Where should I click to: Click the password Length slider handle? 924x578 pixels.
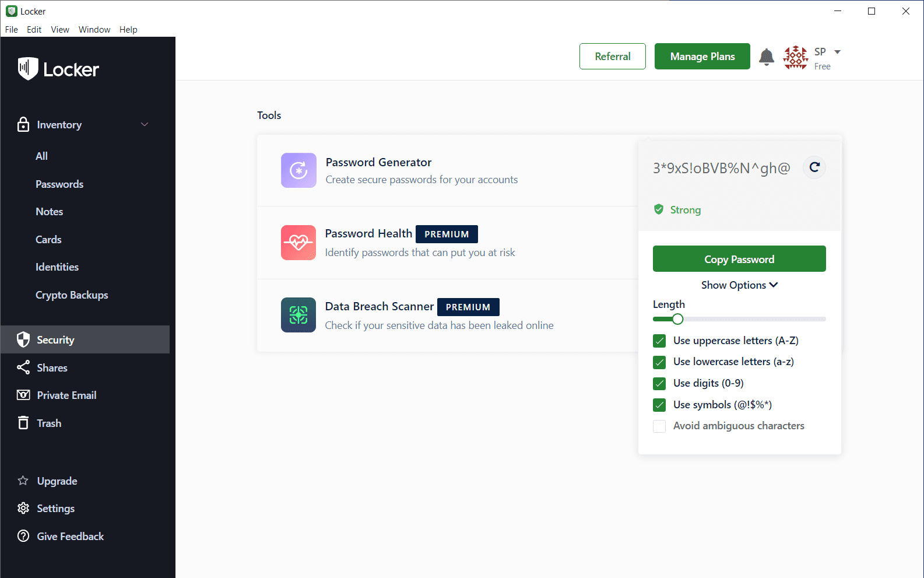coord(677,319)
